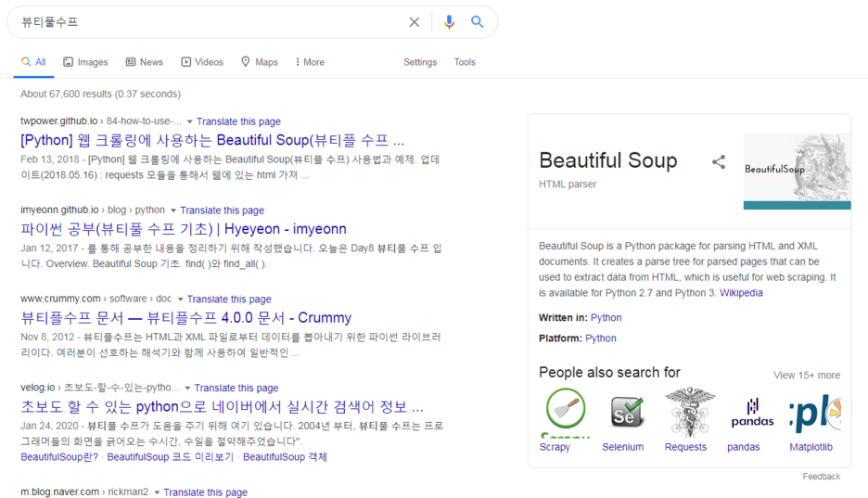Viewport: 868px width, 498px height.
Task: Expand dropdown arrow next to m.blog.naver.com
Action: point(157,492)
